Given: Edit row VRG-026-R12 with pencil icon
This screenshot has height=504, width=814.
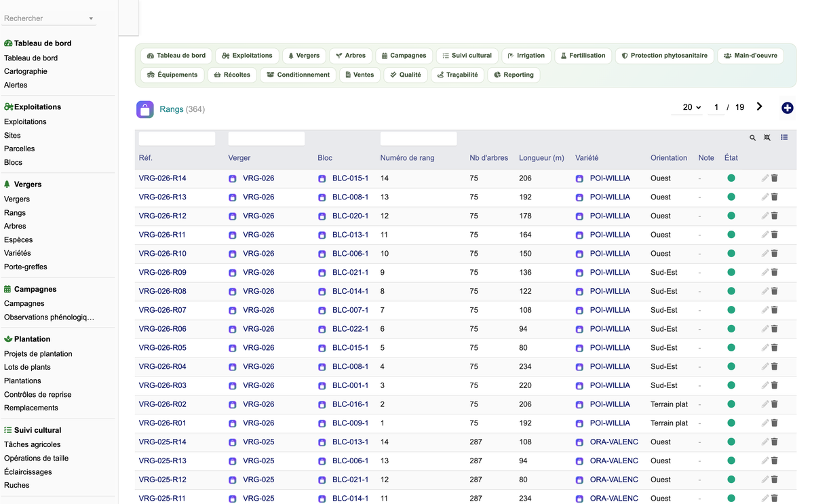Looking at the screenshot, I should (x=765, y=216).
